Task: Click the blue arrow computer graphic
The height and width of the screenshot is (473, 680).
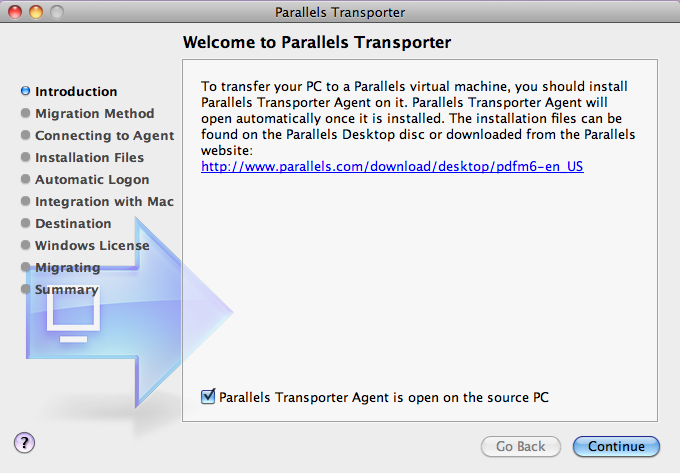Action: point(130,312)
